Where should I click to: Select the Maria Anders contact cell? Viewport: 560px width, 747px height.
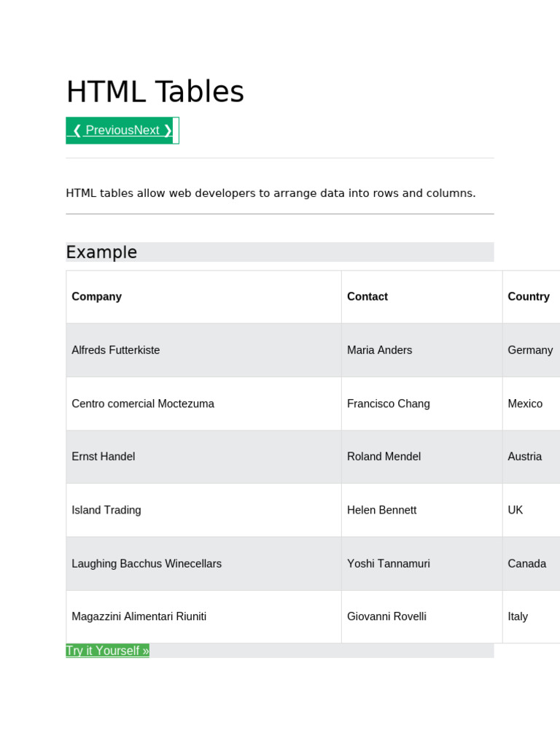tap(379, 350)
